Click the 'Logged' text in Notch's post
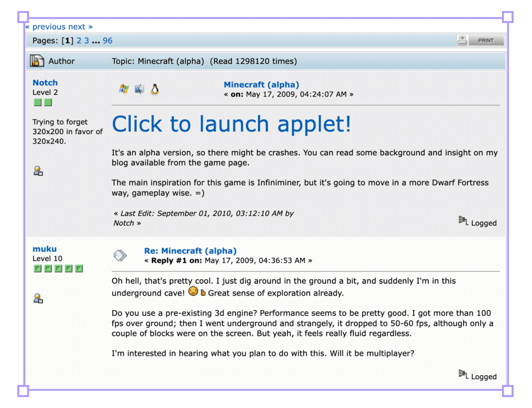The image size is (532, 408). tap(484, 223)
